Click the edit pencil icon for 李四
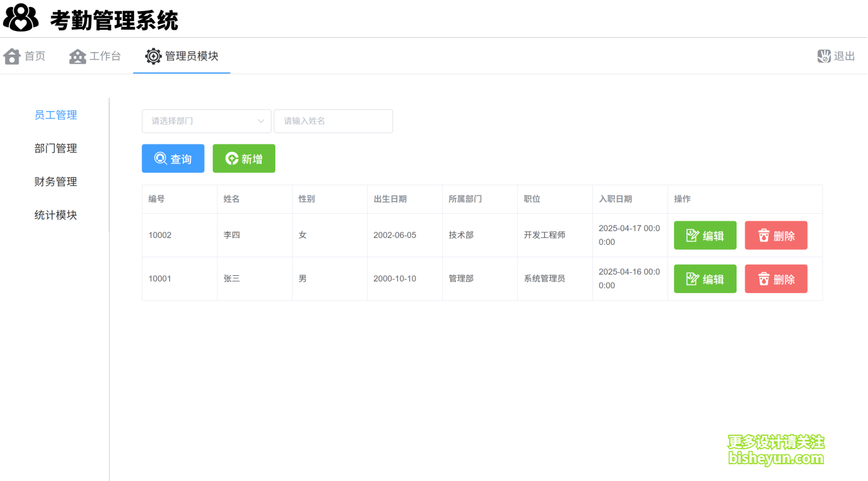 (693, 236)
